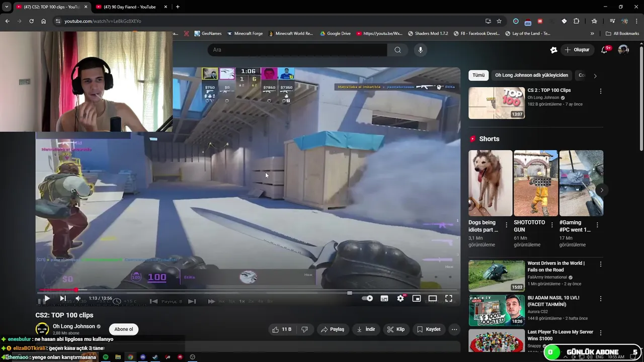Click Klip scissors button
This screenshot has width=644, height=362.
coord(396,329)
